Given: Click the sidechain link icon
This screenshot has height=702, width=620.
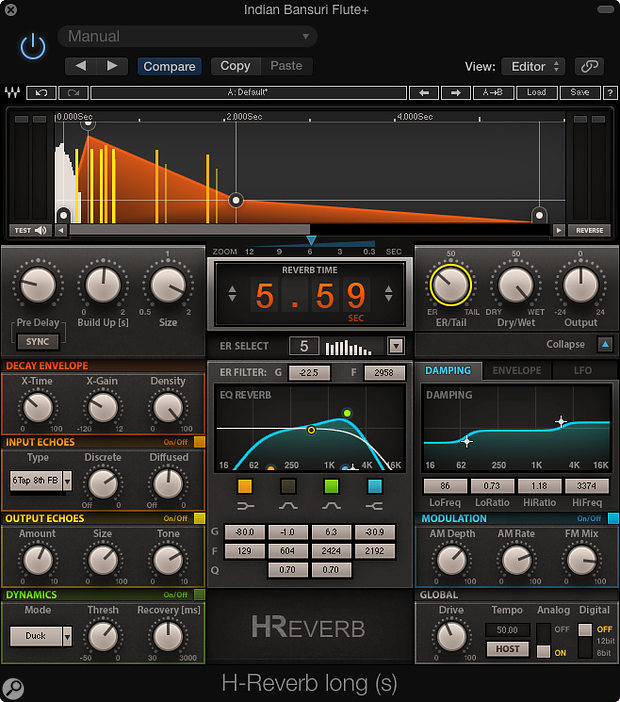Looking at the screenshot, I should point(589,66).
